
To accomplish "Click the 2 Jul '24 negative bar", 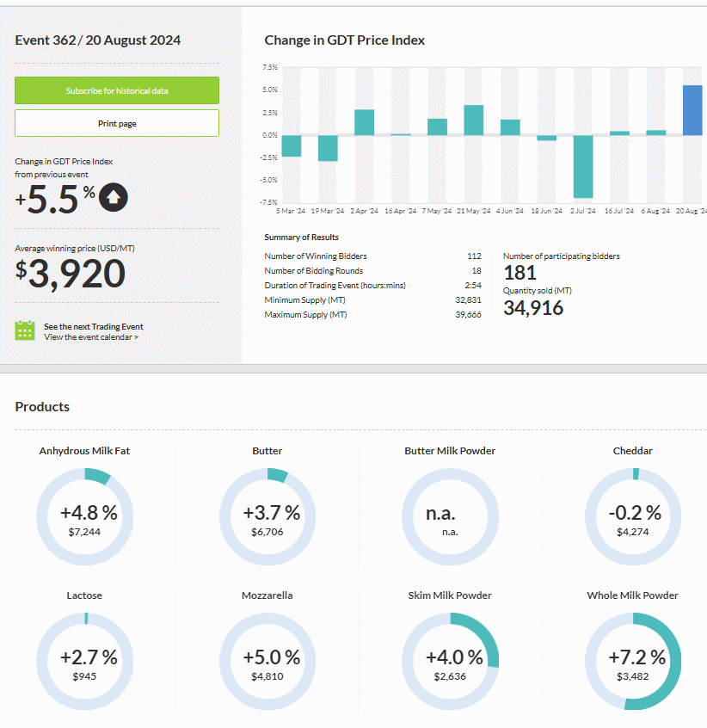I will tap(583, 167).
